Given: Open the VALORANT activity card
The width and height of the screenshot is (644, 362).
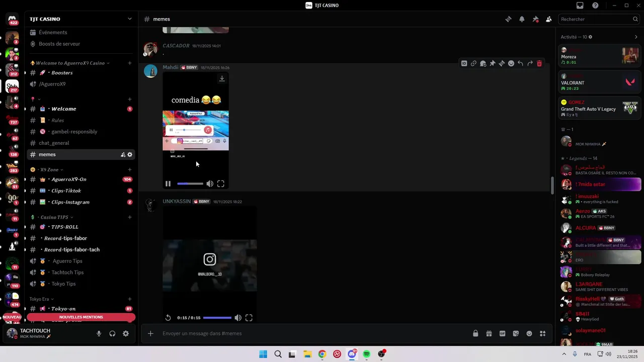Looking at the screenshot, I should (600, 82).
